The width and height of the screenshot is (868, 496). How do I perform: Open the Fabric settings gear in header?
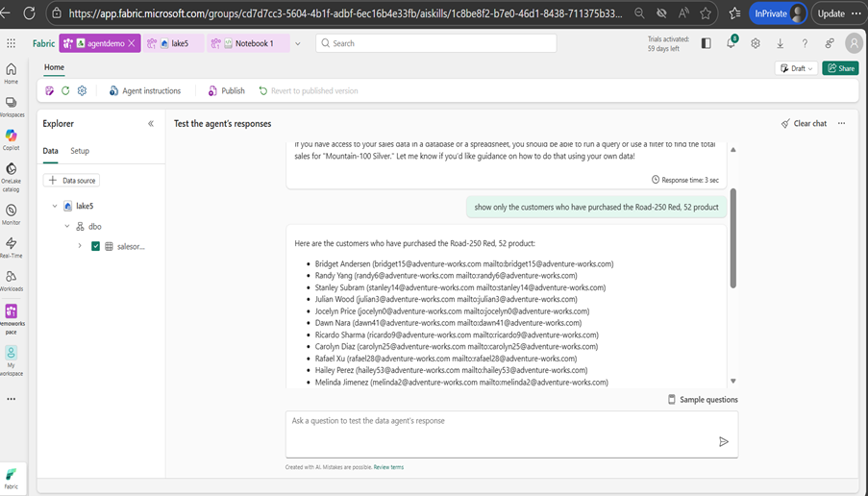[756, 43]
